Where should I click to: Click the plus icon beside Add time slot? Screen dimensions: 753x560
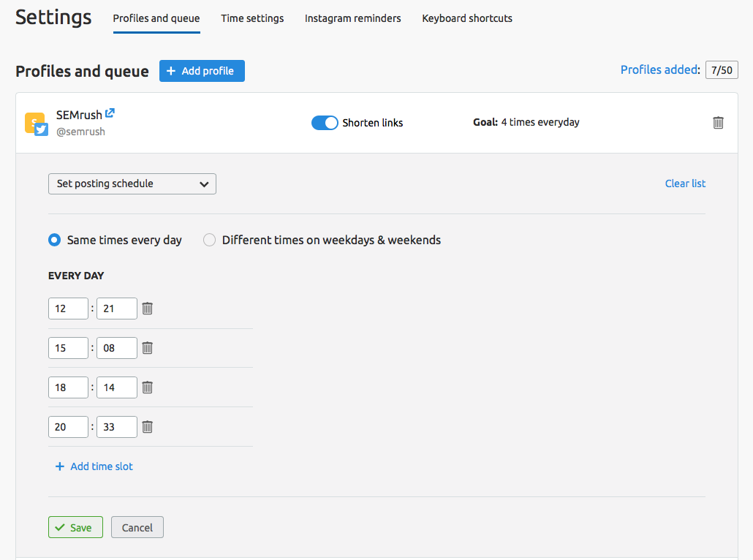(x=60, y=466)
